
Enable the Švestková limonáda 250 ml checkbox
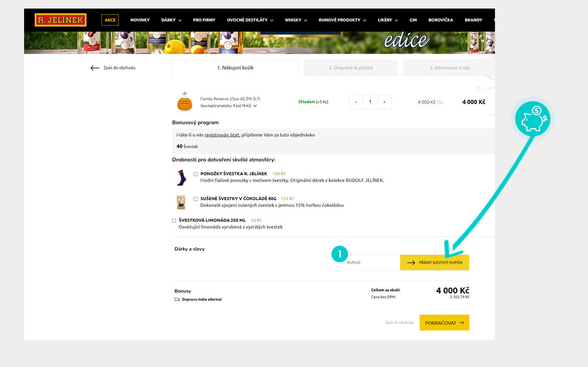tap(174, 221)
